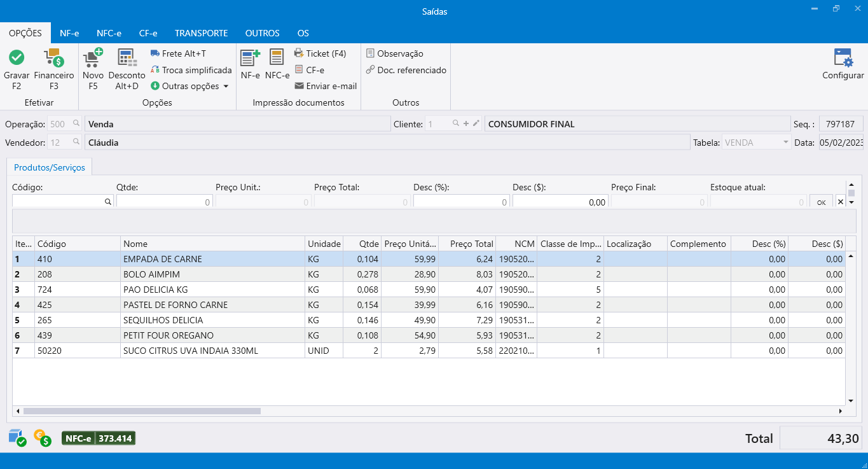
Task: Click the Frete Alt+T truck option
Action: (178, 53)
